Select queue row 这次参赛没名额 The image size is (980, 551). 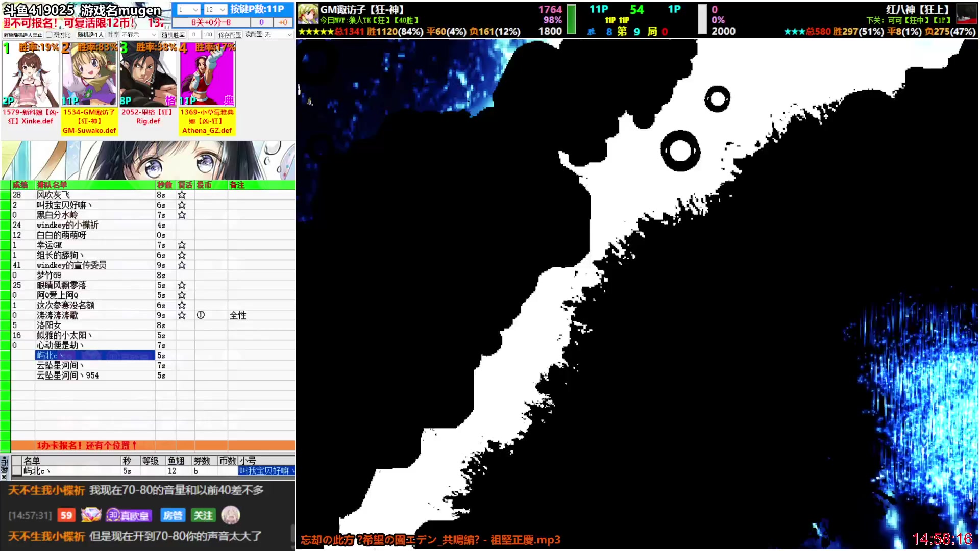[95, 306]
